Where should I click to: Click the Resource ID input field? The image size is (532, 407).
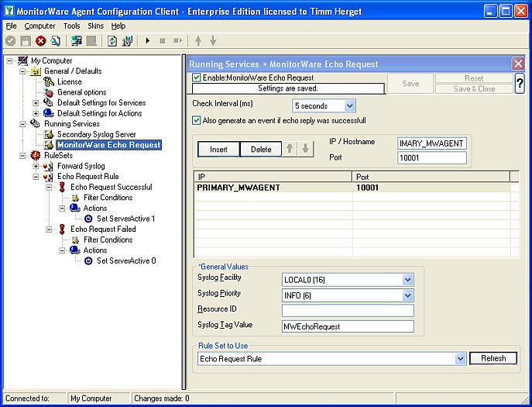click(x=348, y=311)
